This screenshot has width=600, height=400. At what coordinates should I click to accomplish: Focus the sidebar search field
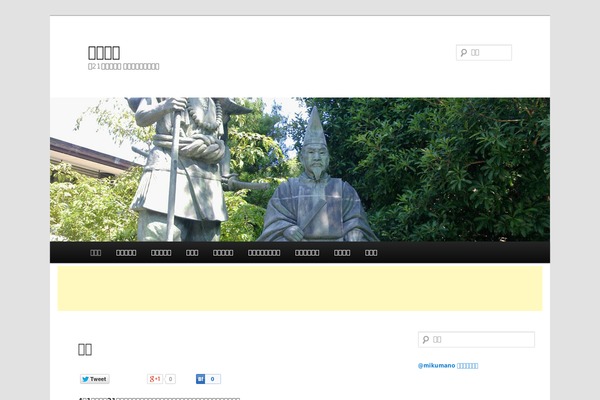(x=476, y=340)
